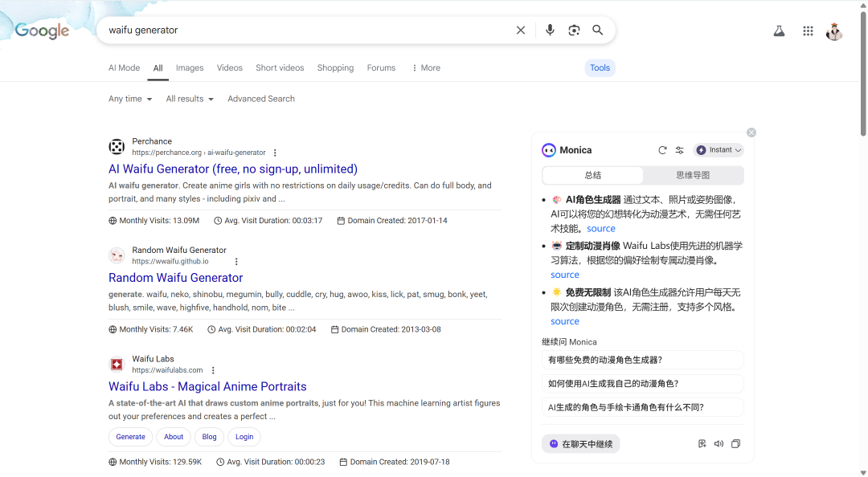Image resolution: width=868 pixels, height=477 pixels.
Task: Open Waifu Labs Magical Anime Portraits link
Action: coord(207,387)
